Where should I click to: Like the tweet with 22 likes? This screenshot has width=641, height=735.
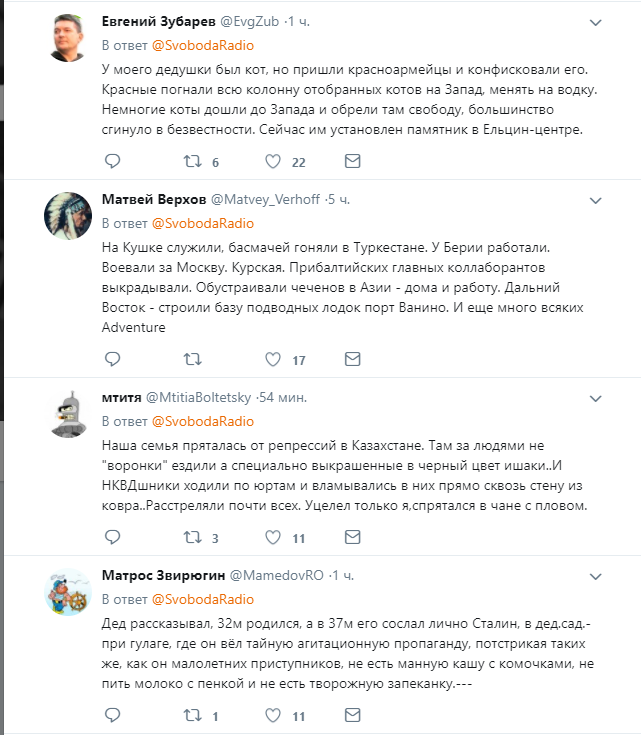coord(273,161)
